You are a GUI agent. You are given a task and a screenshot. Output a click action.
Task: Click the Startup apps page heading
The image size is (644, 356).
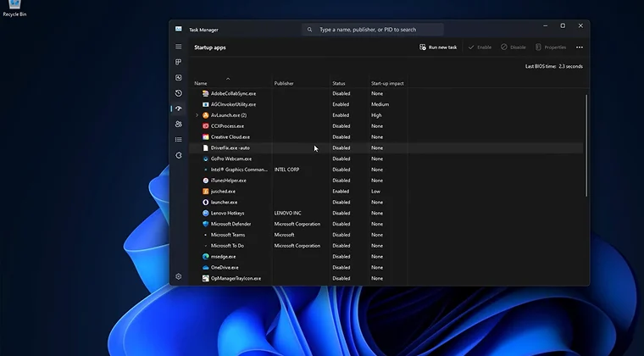pyautogui.click(x=210, y=47)
